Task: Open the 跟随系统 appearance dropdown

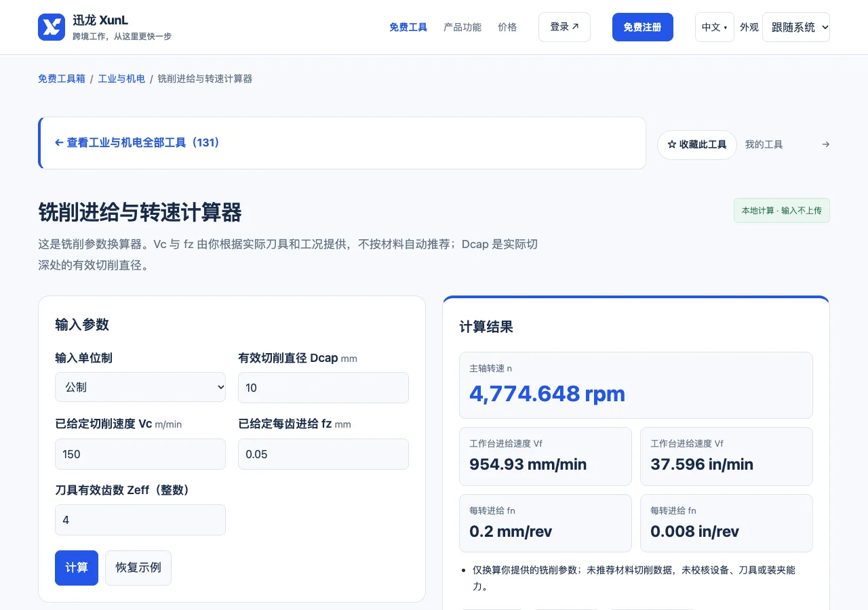Action: pyautogui.click(x=796, y=27)
